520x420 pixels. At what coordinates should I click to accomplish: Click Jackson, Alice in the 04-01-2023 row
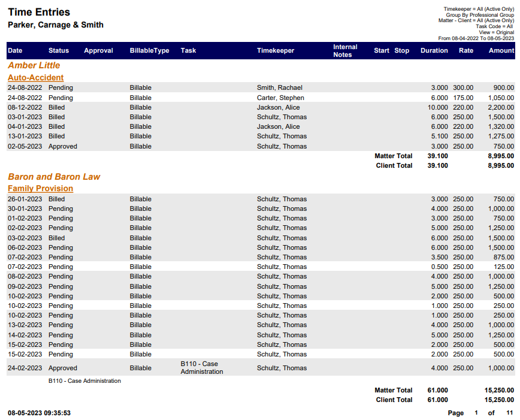click(x=278, y=127)
